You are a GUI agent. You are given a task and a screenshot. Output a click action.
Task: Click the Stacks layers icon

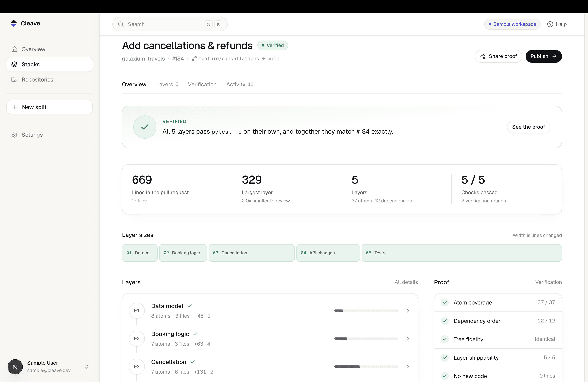[14, 64]
